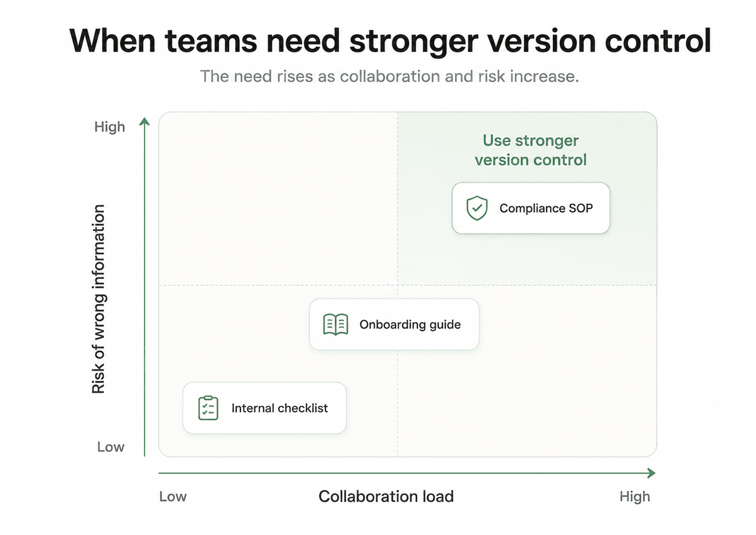Select the Compliance SOP card
The width and height of the screenshot is (756, 535).
pos(531,208)
